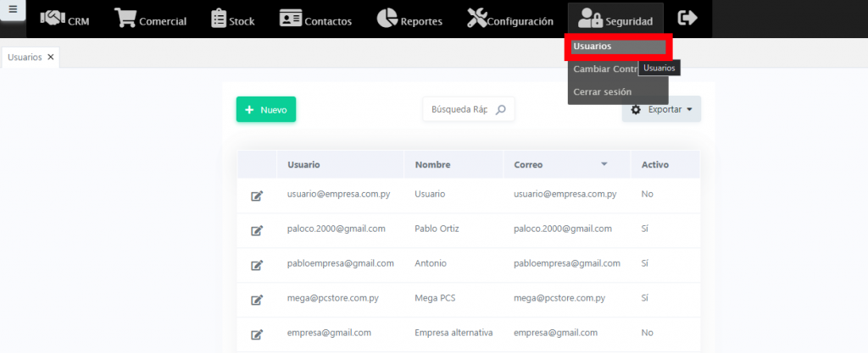Open the Seguridad dropdown menu
Screen dimensions: 868x353
(x=615, y=19)
